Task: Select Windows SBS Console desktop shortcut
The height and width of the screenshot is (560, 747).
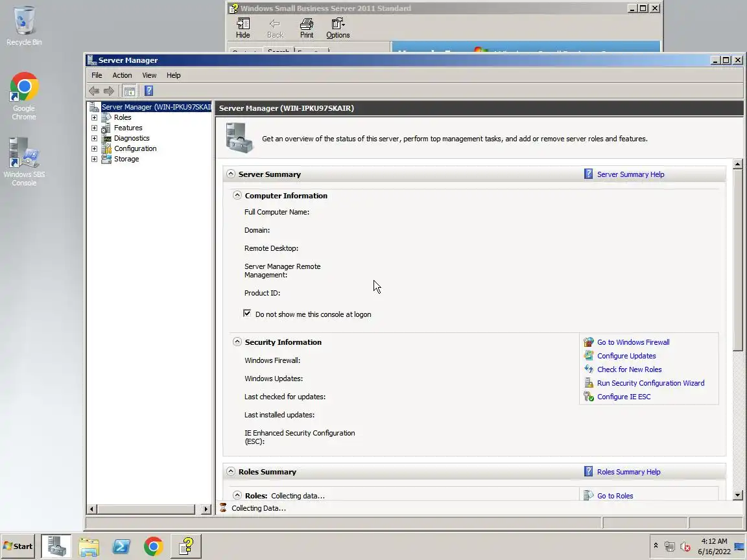Action: 24,161
